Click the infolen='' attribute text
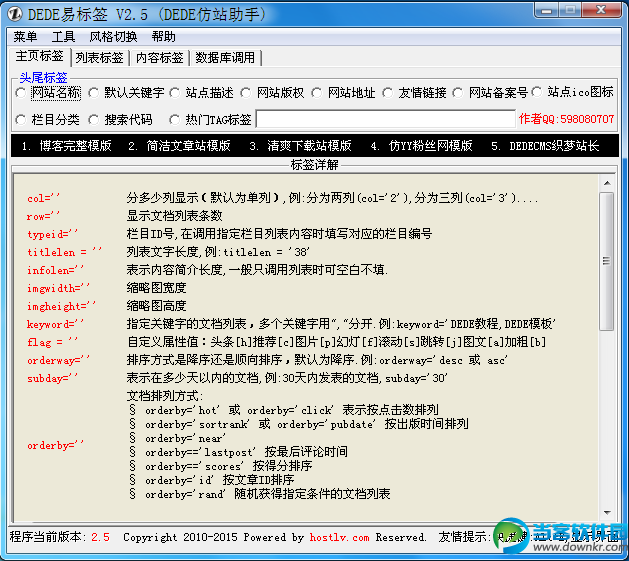This screenshot has width=629, height=561. (55, 270)
